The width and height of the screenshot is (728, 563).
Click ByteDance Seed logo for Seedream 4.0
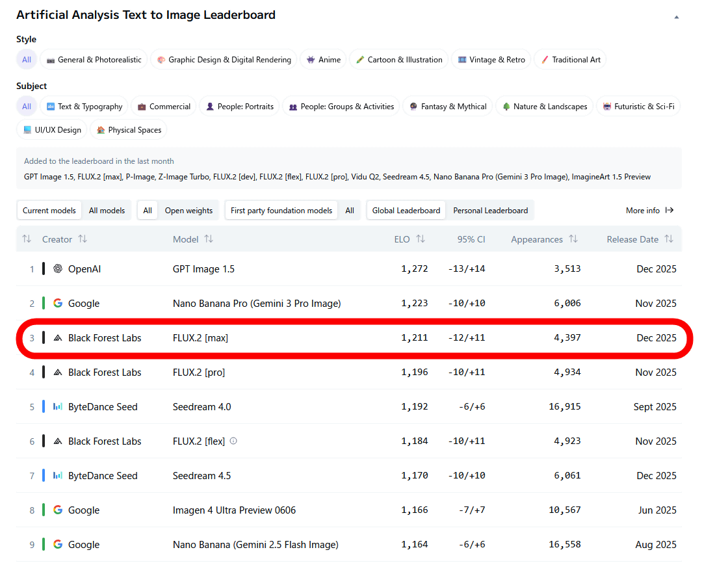pos(58,407)
